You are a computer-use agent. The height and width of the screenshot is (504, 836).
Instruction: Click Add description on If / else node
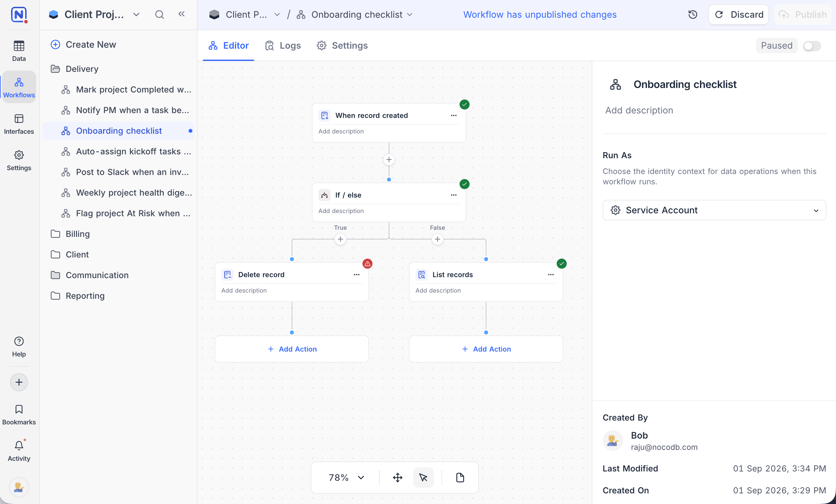341,211
